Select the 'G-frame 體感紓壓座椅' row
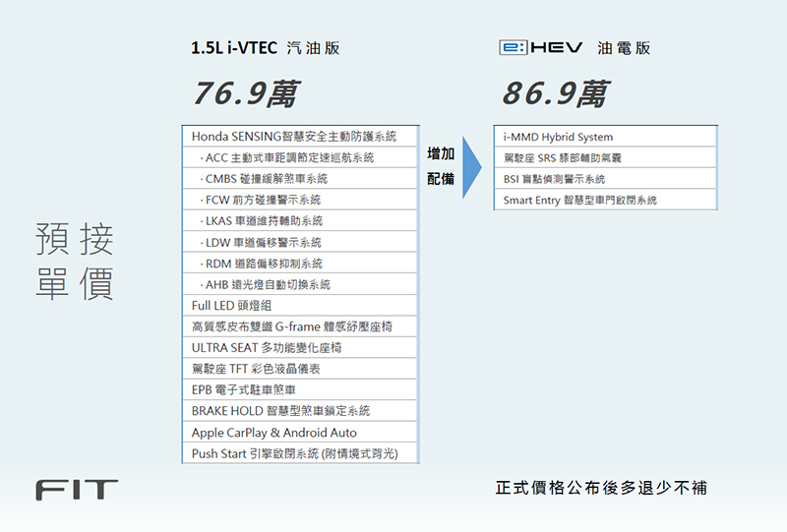The height and width of the screenshot is (532, 787). point(300,326)
